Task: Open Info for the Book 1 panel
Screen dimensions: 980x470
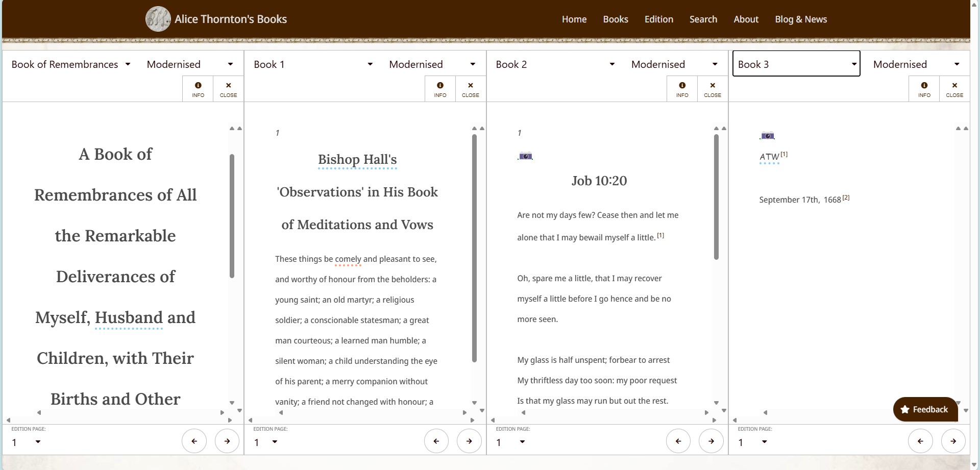Action: coord(440,89)
